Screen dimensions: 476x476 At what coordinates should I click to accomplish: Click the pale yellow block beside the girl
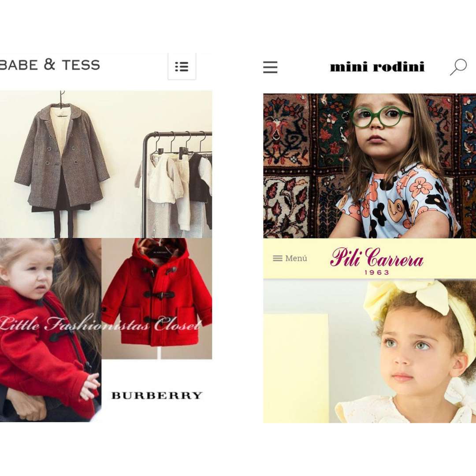click(296, 368)
